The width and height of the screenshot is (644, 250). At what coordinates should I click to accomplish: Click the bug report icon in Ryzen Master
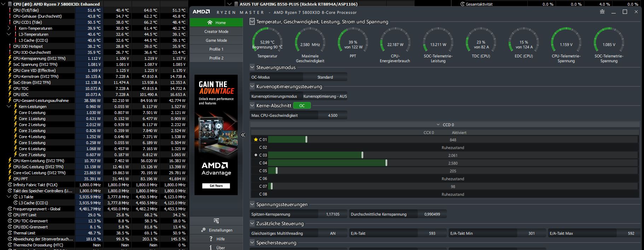pyautogui.click(x=602, y=12)
